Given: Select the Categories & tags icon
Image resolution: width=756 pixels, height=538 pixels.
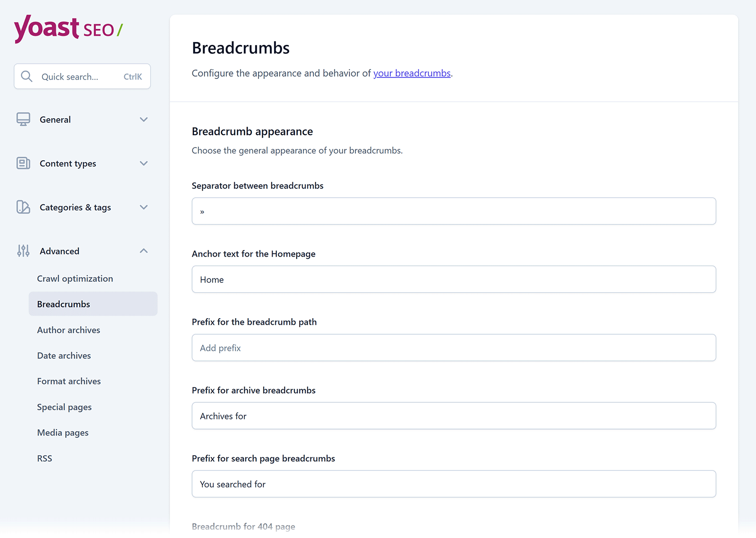Looking at the screenshot, I should pos(23,207).
